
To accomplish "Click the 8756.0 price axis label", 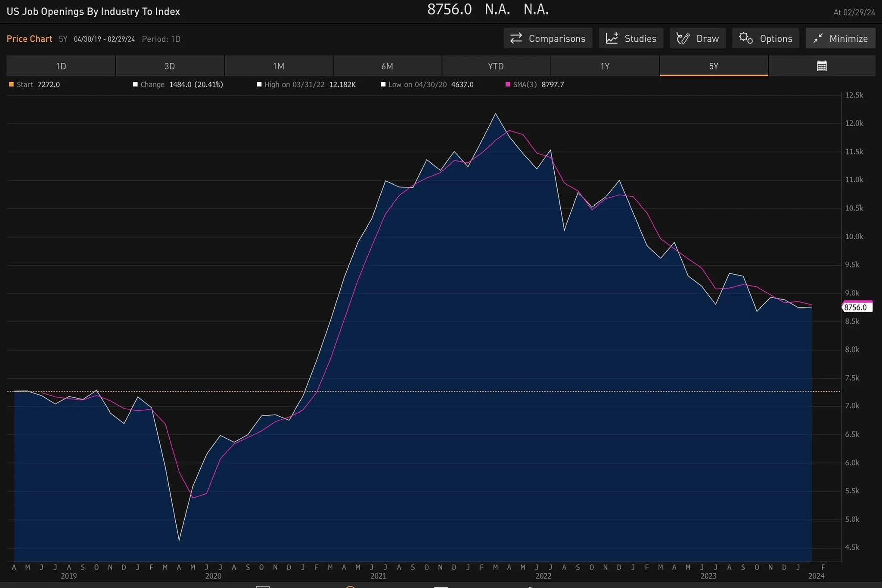I will [x=857, y=307].
